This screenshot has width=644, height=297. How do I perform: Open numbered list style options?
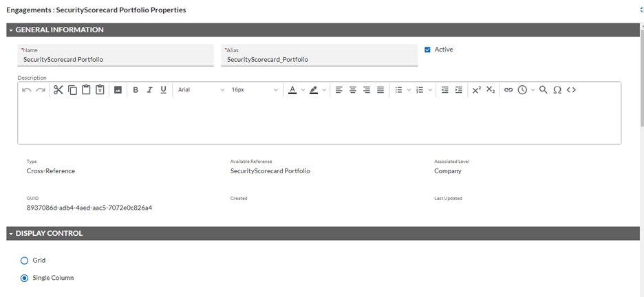click(x=431, y=90)
